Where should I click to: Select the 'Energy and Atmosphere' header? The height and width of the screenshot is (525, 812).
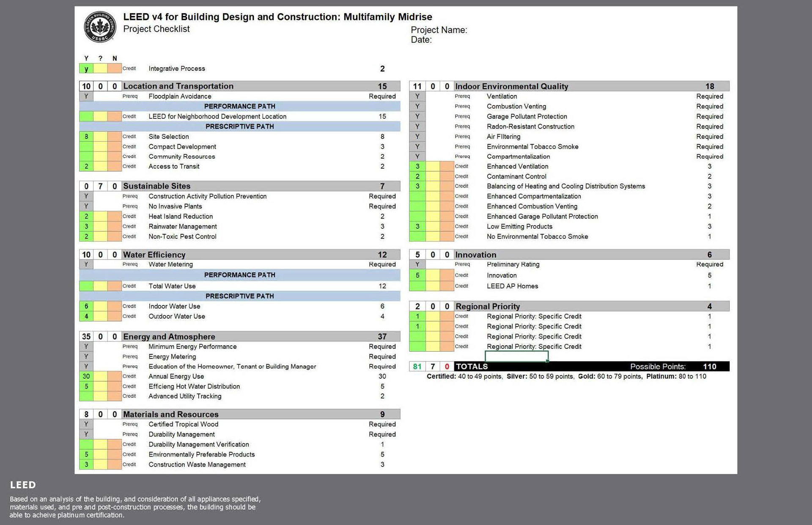pyautogui.click(x=169, y=336)
